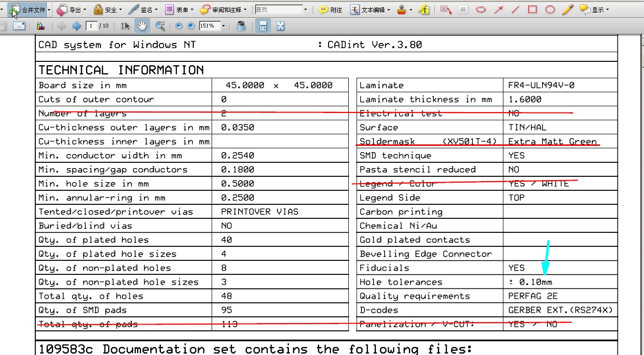
Task: Add a Sticky Note (附注)
Action: 330,10
